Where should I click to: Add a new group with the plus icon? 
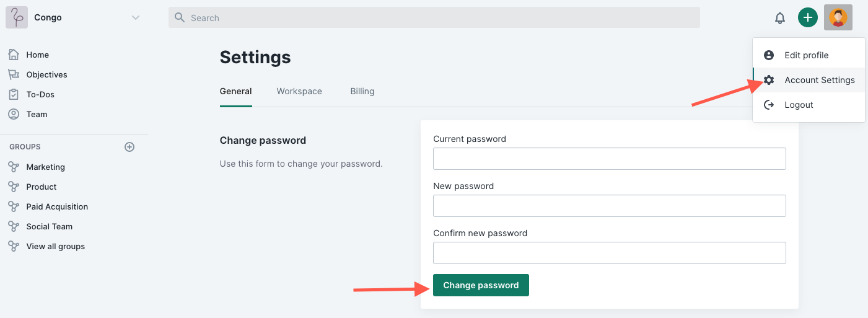click(x=129, y=147)
